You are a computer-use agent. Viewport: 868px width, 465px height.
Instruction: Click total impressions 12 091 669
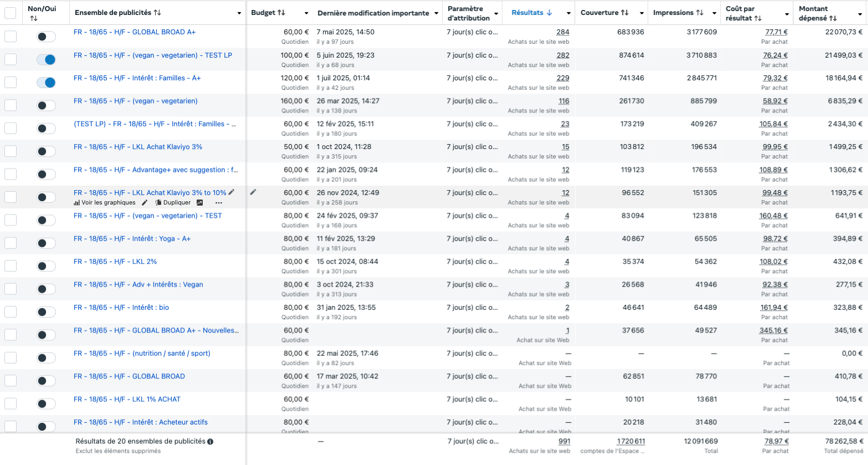click(x=701, y=442)
